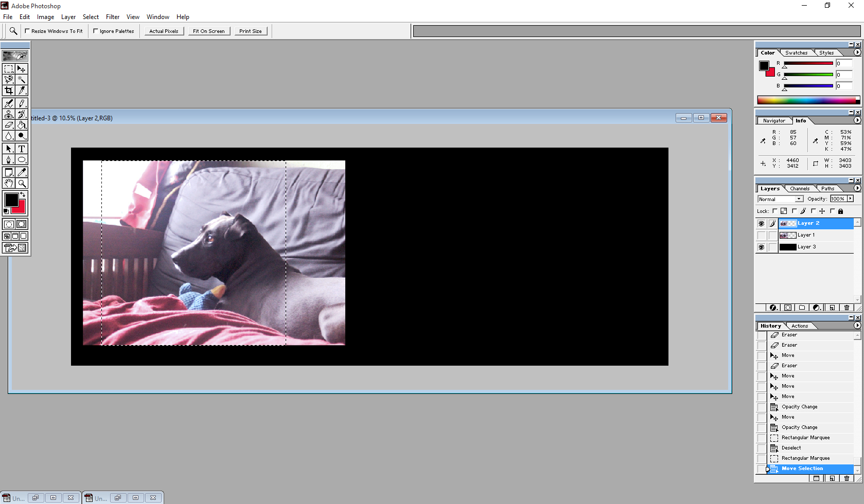The height and width of the screenshot is (504, 864).
Task: Select the Path Component Selection tool
Action: [9, 149]
